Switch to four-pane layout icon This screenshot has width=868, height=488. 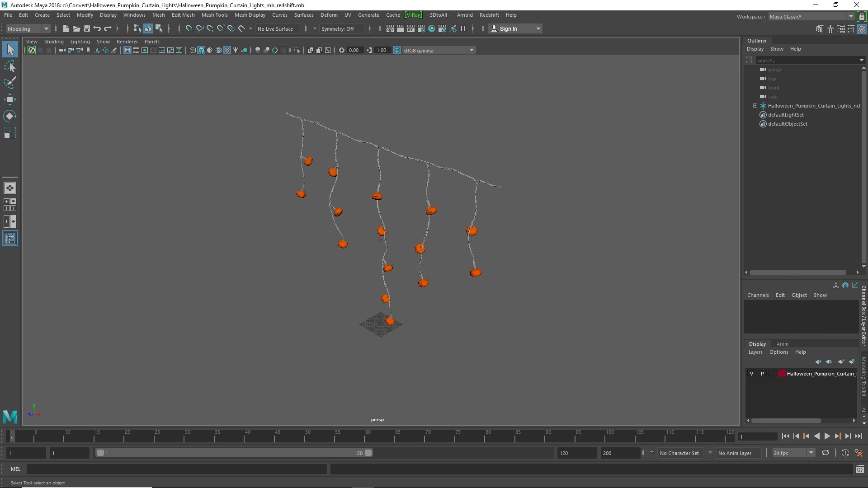tap(10, 205)
